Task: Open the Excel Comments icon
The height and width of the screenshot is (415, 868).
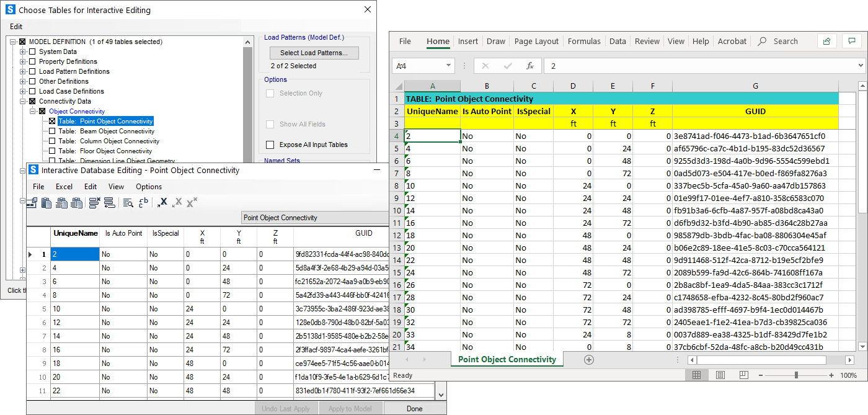Action: click(x=852, y=41)
